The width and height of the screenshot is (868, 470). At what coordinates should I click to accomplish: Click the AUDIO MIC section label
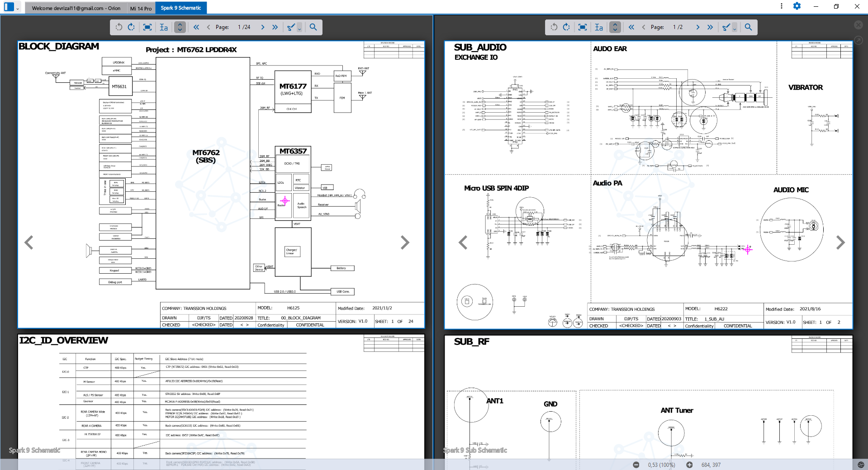791,190
